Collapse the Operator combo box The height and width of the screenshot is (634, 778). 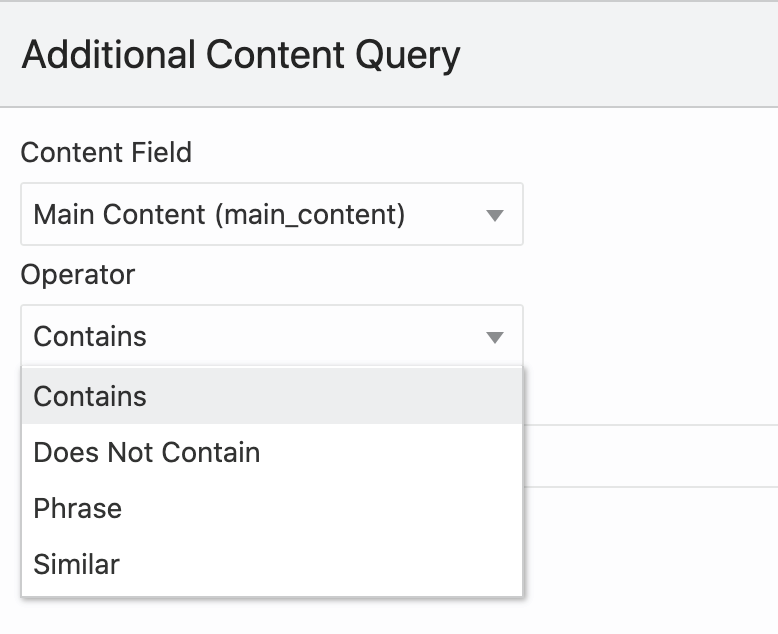pyautogui.click(x=271, y=336)
